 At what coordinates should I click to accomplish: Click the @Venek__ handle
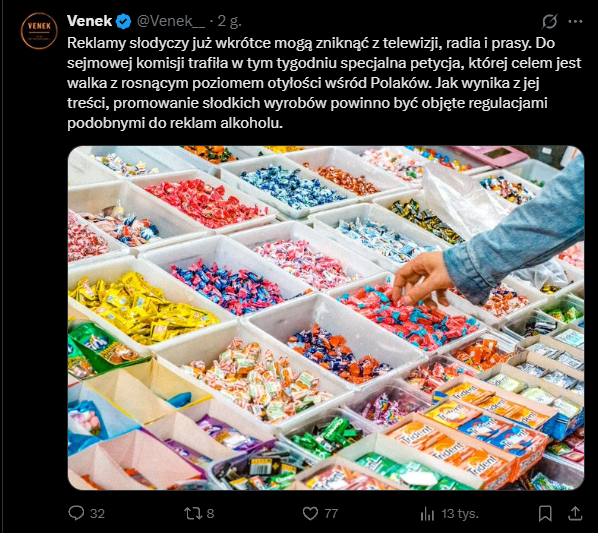(x=170, y=21)
